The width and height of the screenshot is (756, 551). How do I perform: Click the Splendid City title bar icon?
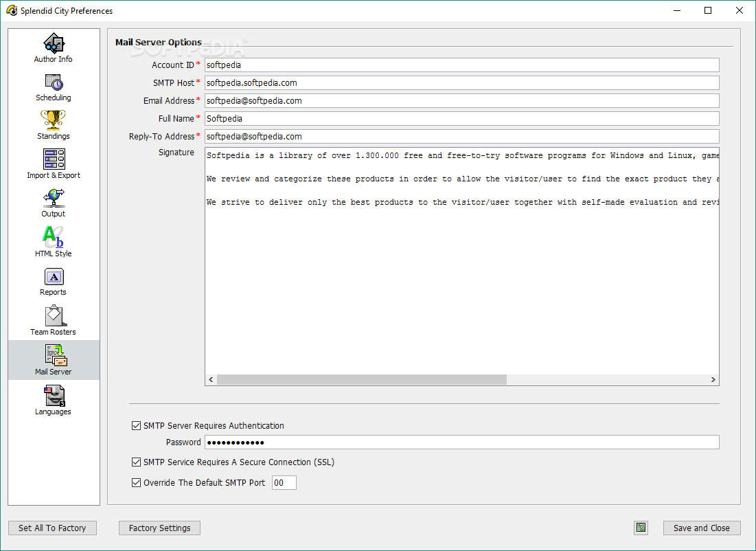click(12, 10)
